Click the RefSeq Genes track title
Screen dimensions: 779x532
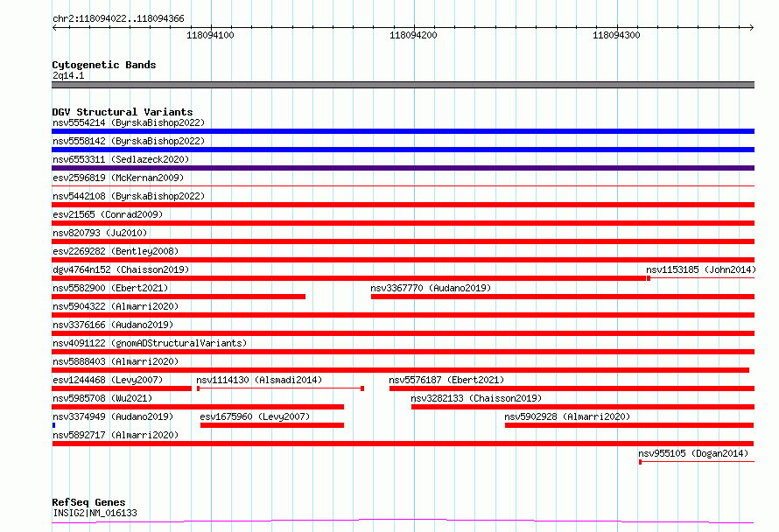click(x=88, y=502)
